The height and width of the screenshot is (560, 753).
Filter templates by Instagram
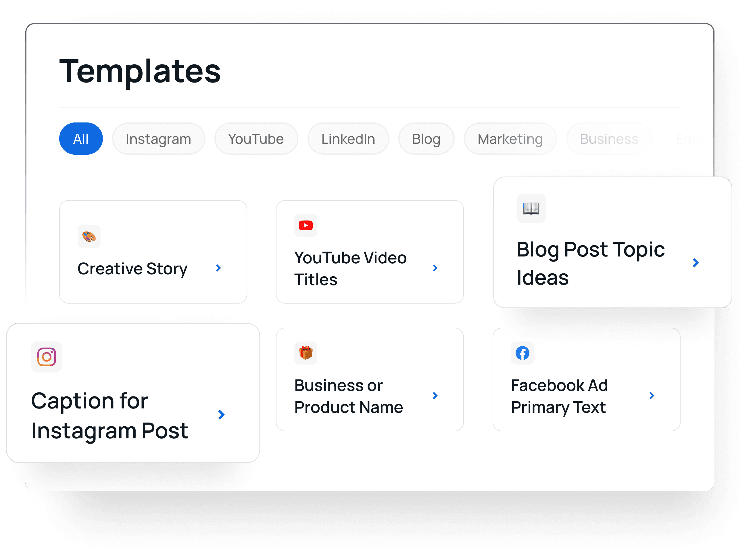click(158, 139)
